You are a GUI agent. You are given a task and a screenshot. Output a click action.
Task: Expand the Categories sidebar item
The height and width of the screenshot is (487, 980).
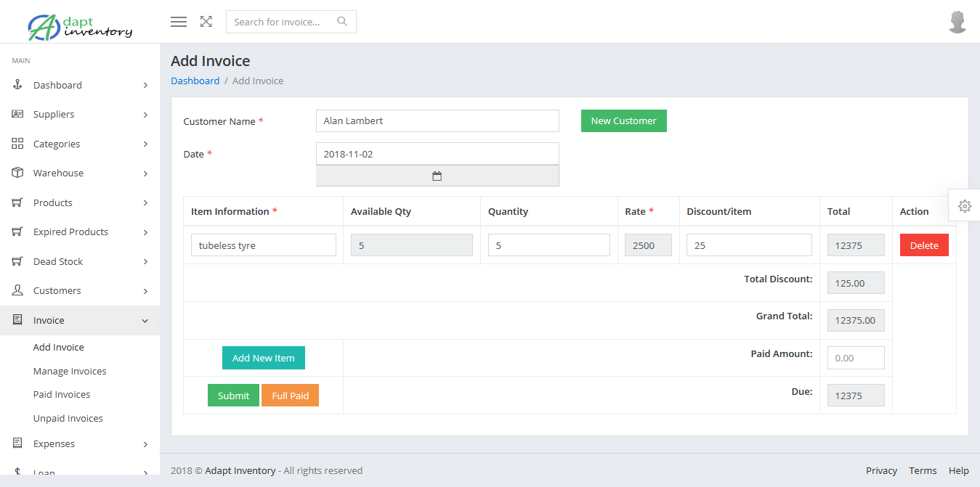click(145, 144)
